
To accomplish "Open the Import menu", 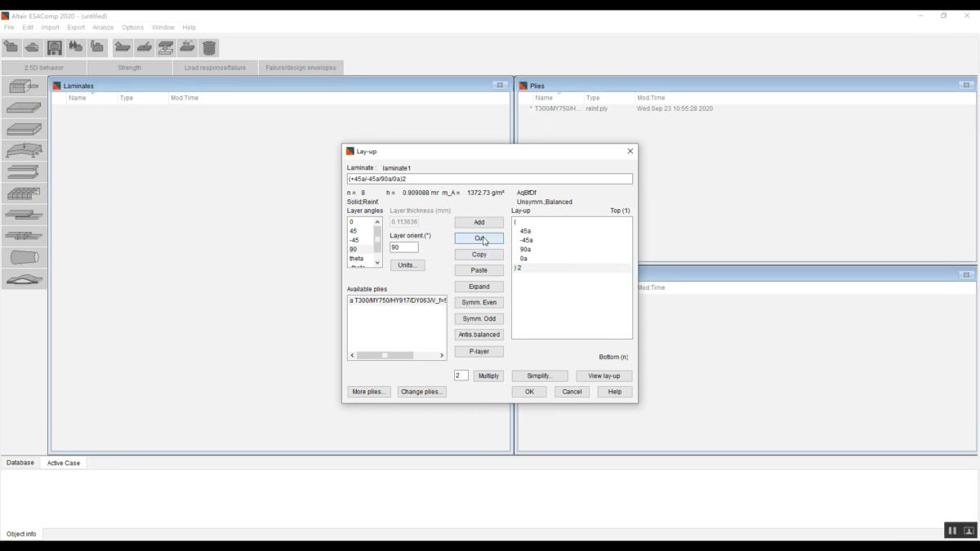I will pyautogui.click(x=51, y=28).
